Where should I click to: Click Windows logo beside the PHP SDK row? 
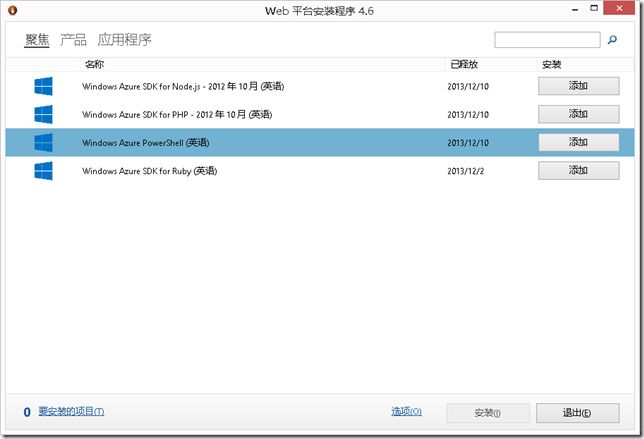(44, 114)
